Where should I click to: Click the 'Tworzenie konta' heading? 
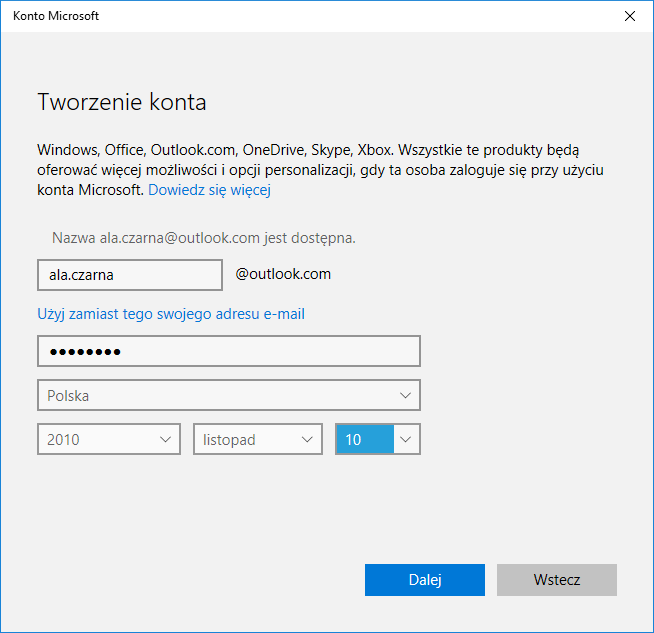click(x=121, y=102)
